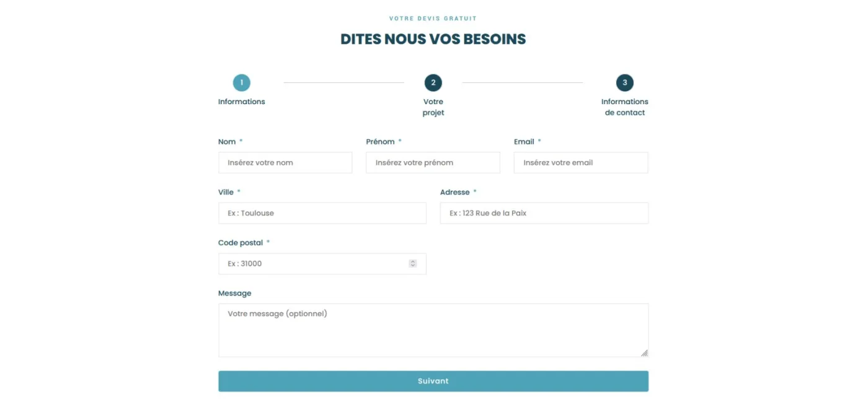Click the VOTRE DEVIS GRATUIT subtitle
The height and width of the screenshot is (399, 868).
coord(433,19)
